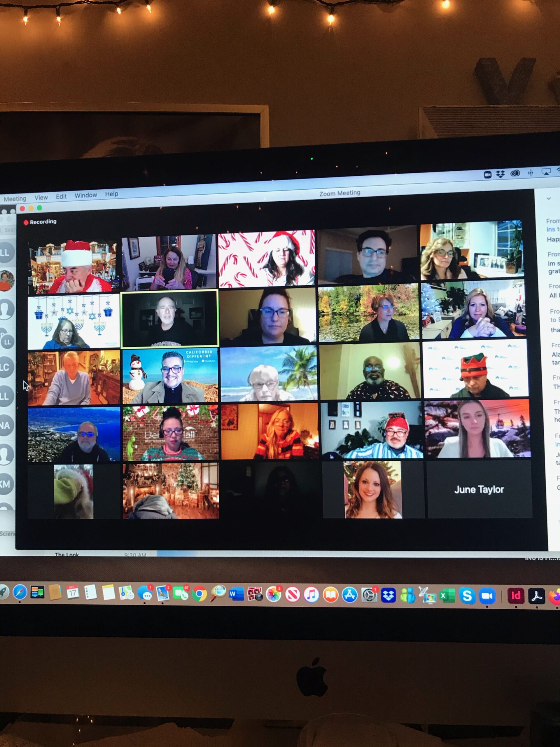Click the Zoom camera menu bar icon
The image size is (560, 747).
pyautogui.click(x=487, y=174)
